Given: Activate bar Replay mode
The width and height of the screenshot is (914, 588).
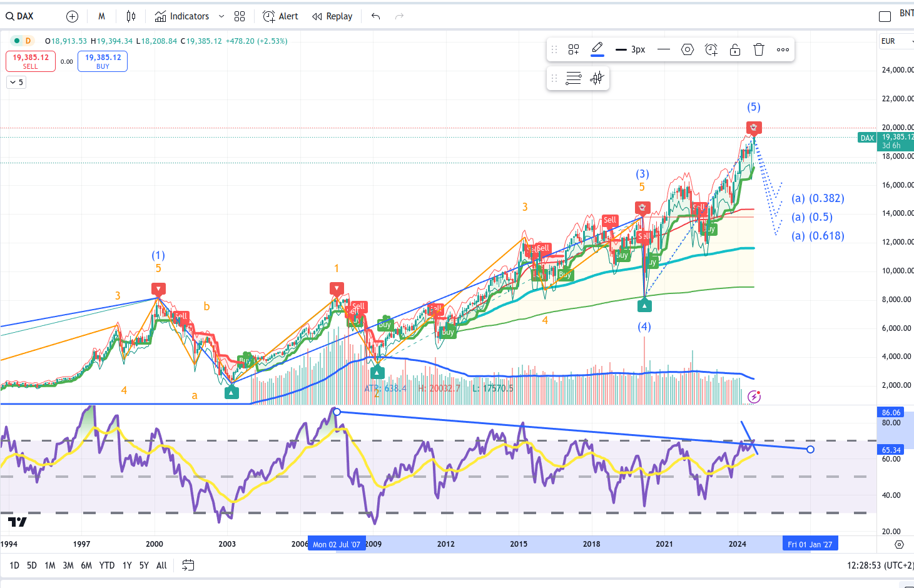Looking at the screenshot, I should [x=332, y=16].
